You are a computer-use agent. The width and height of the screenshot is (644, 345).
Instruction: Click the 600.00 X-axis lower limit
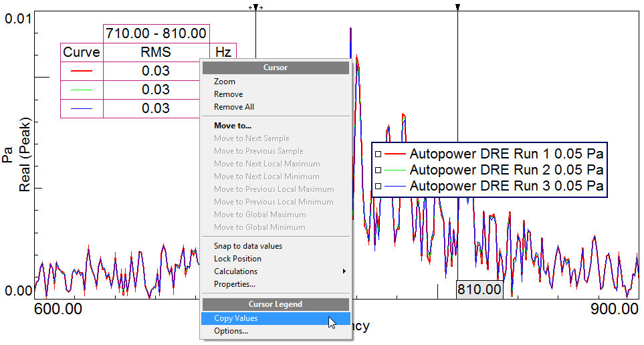58,310
